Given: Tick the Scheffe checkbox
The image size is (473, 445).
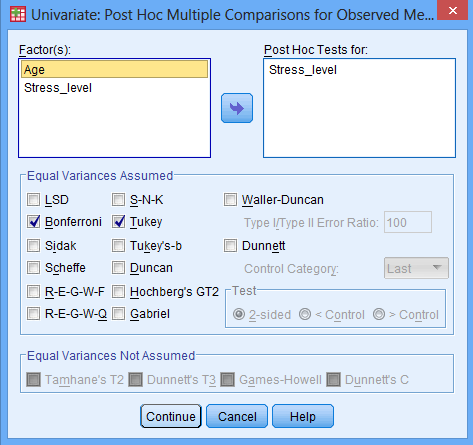Looking at the screenshot, I should click(34, 268).
